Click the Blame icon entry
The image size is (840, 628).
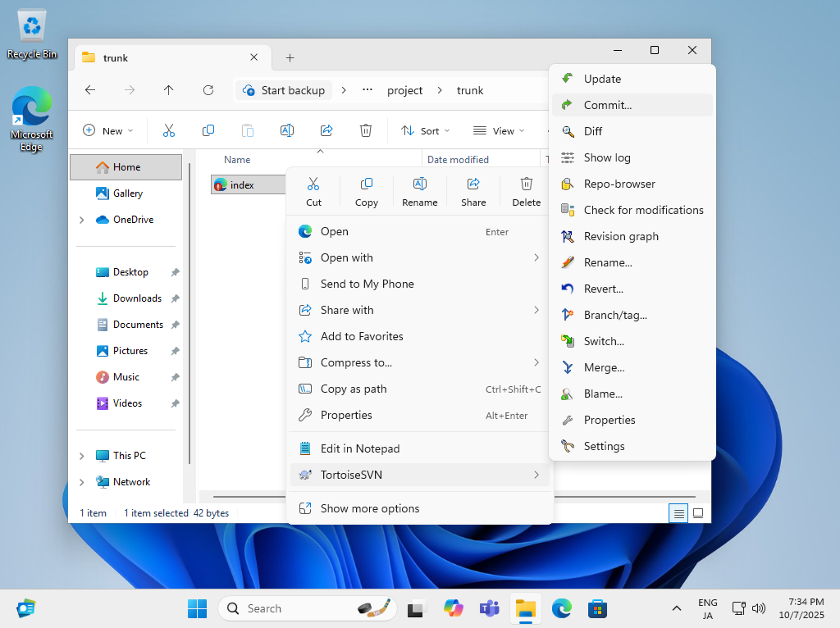567,394
